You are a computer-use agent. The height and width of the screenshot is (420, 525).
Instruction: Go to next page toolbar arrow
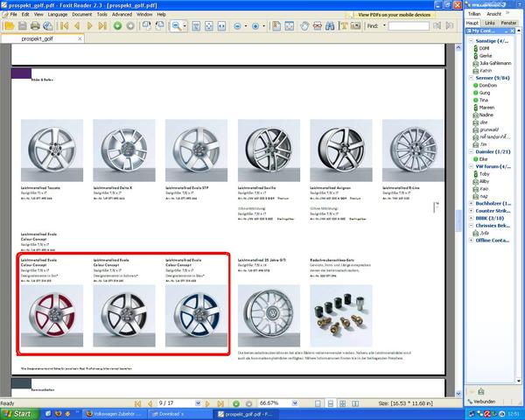click(89, 25)
